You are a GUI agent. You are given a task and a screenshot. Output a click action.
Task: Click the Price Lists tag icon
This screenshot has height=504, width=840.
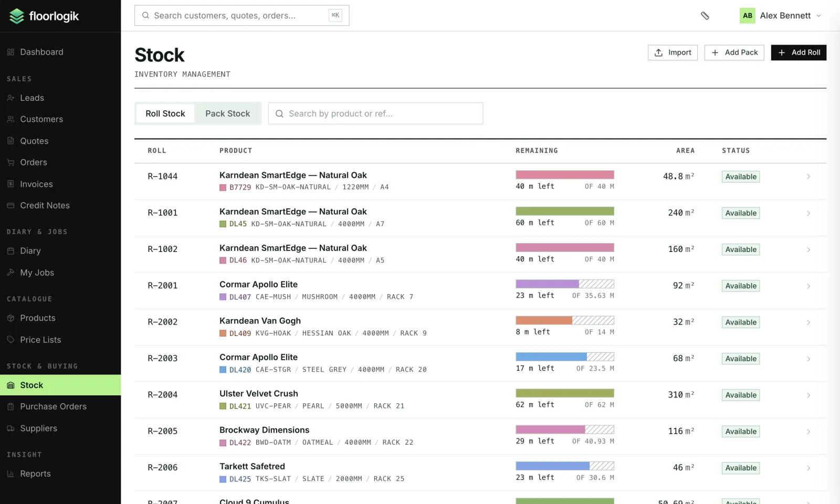(10, 340)
